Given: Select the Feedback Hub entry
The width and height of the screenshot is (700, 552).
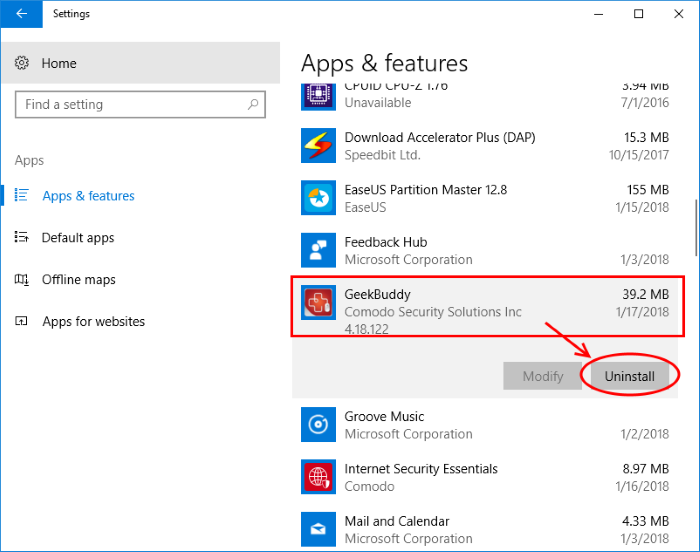Looking at the screenshot, I should tap(485, 250).
